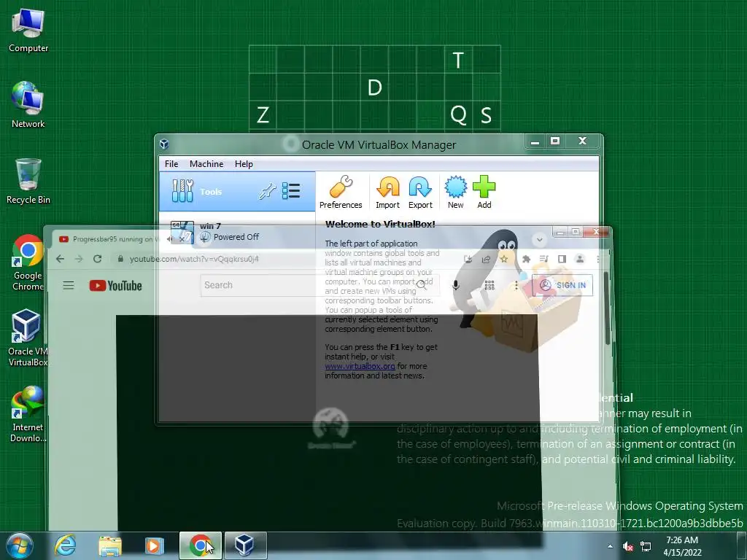Go back in Chrome
The image size is (747, 560).
(x=60, y=259)
